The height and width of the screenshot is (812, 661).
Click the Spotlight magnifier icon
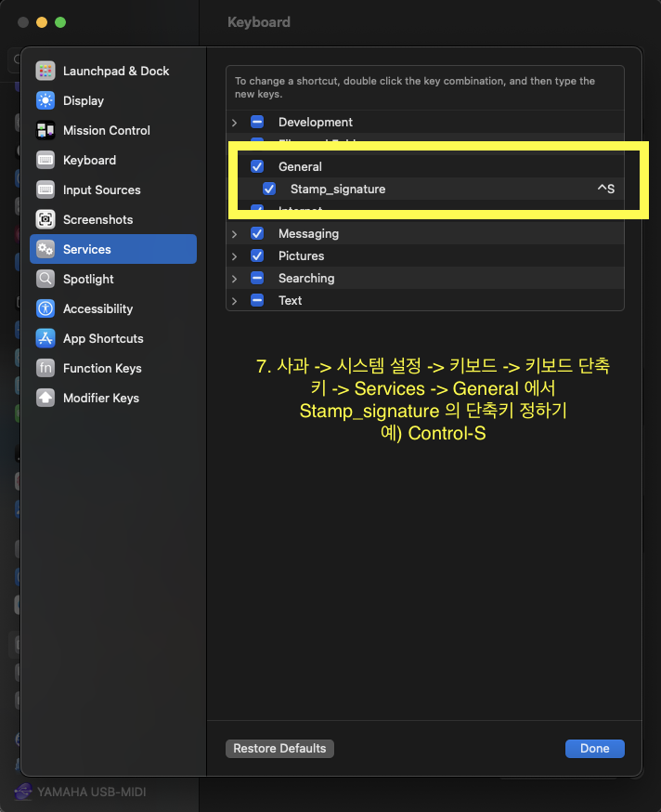tap(45, 279)
